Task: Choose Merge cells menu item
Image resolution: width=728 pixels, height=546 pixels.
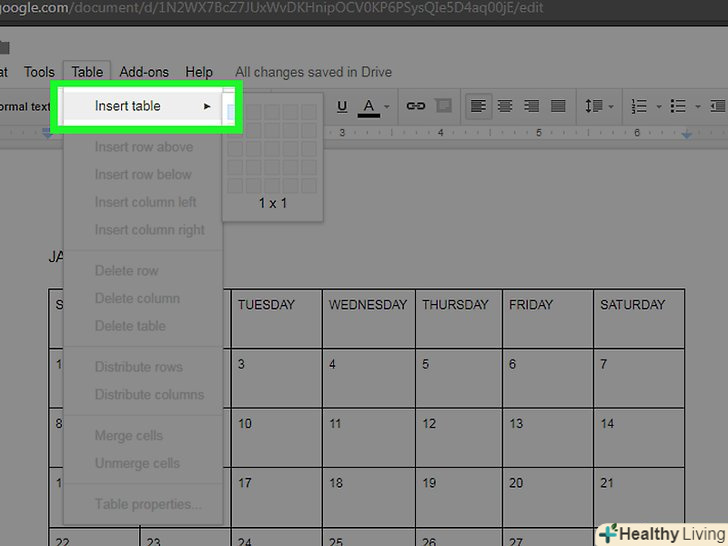Action: pos(143,436)
